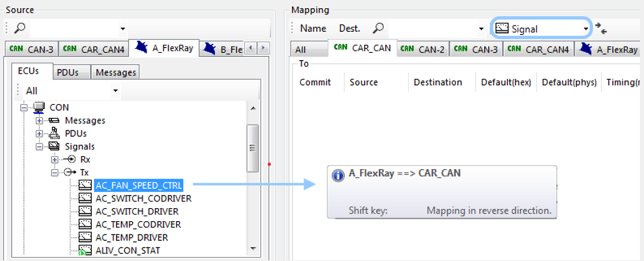Expand the Rx signals node

55,159
